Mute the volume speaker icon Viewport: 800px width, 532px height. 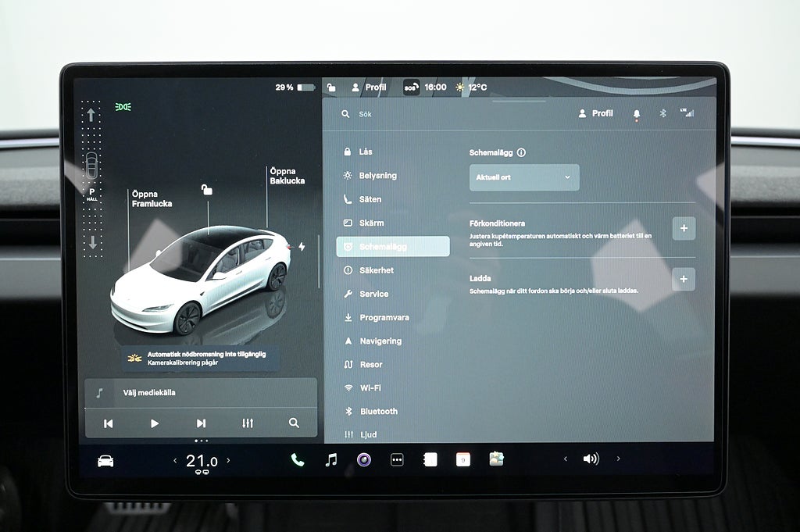(x=591, y=459)
